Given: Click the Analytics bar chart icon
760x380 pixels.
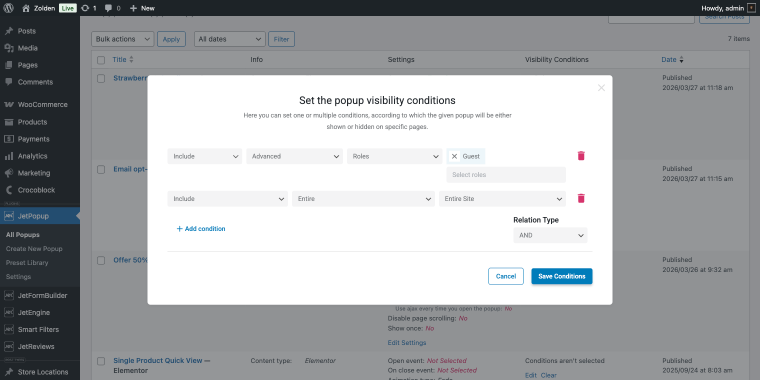Looking at the screenshot, I should (9, 156).
